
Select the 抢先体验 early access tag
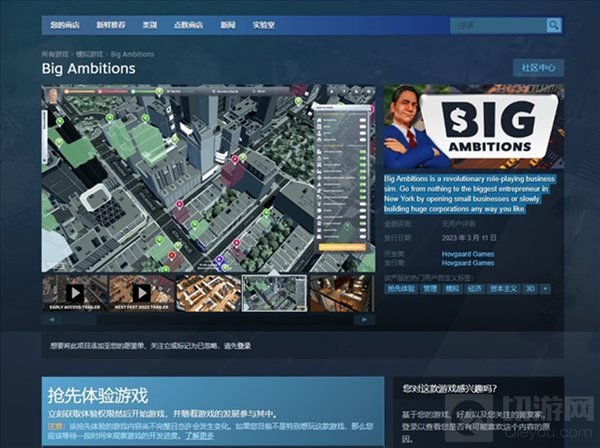(x=402, y=288)
